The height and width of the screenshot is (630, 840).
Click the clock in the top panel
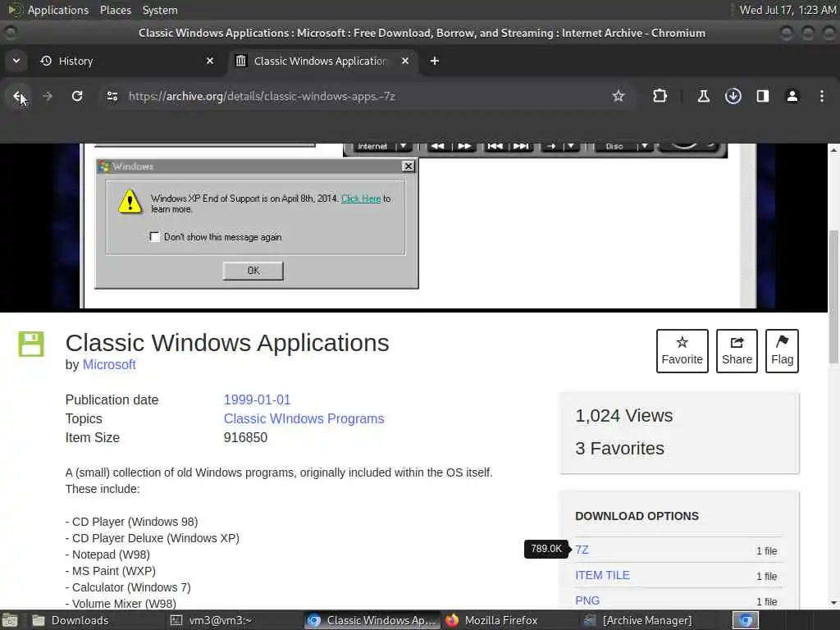tap(787, 10)
